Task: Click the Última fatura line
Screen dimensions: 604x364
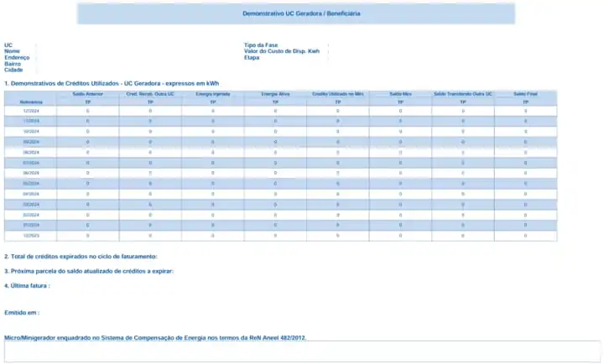Action: [27, 286]
